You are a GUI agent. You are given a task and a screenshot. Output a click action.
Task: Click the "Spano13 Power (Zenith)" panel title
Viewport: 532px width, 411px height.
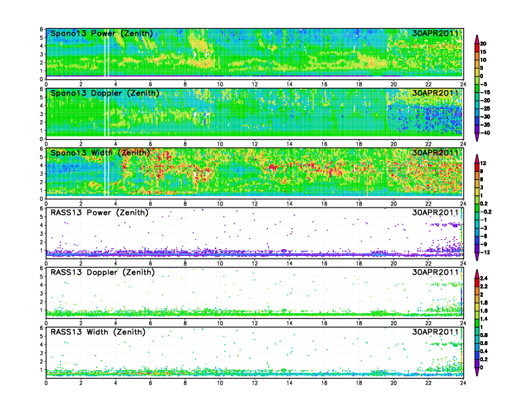[101, 34]
